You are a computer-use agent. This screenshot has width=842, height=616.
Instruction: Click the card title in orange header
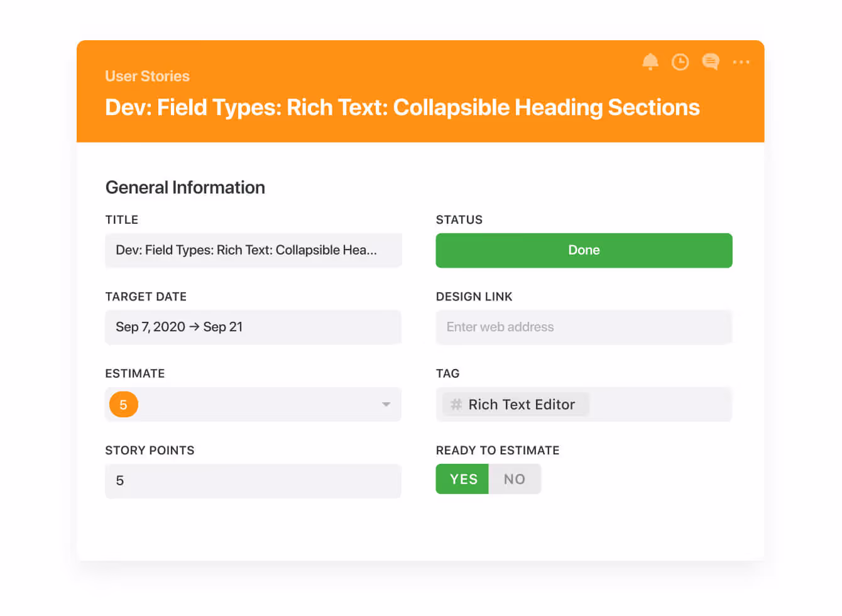(x=402, y=107)
